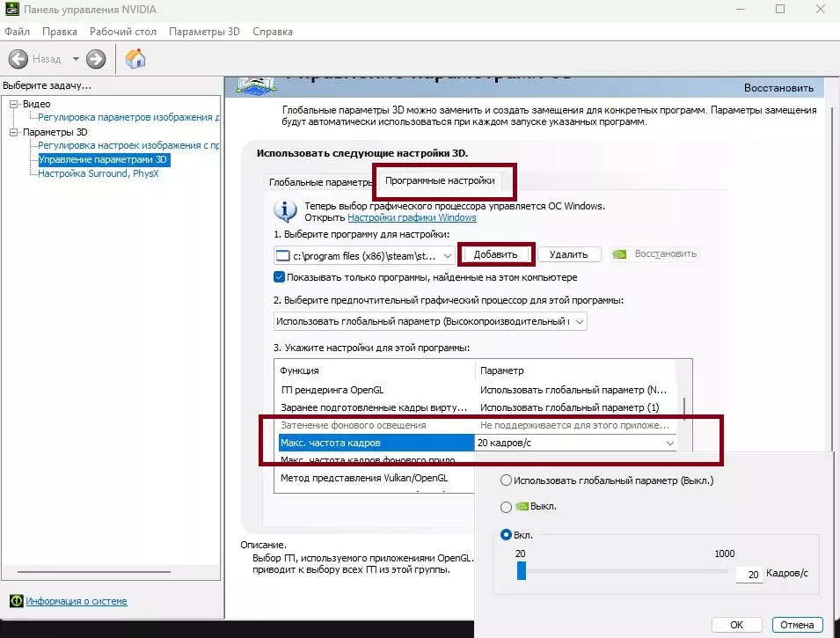Viewport: 840px width, 638px height.
Task: Click the Добавить button
Action: tap(495, 254)
